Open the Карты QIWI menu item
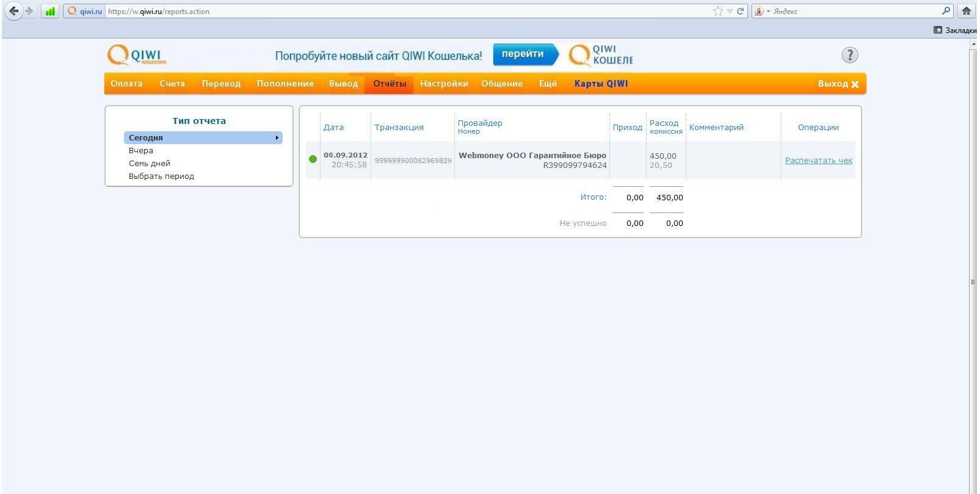This screenshot has width=980, height=494. pyautogui.click(x=601, y=84)
